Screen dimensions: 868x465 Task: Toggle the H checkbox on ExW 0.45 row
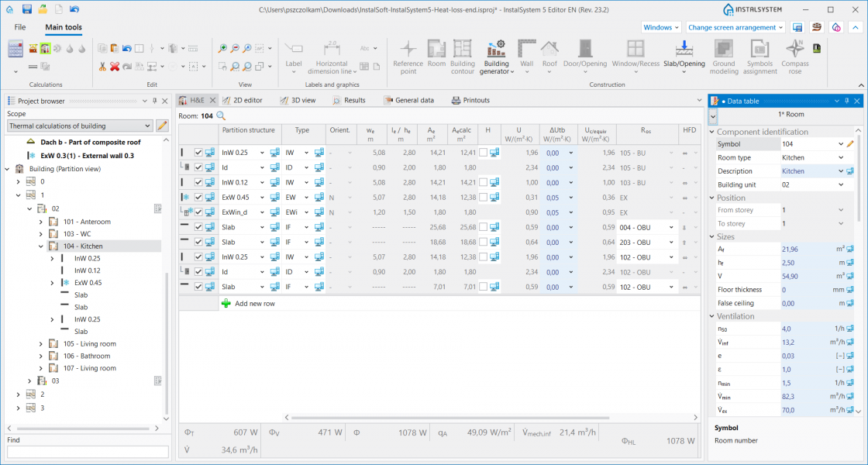tap(483, 197)
